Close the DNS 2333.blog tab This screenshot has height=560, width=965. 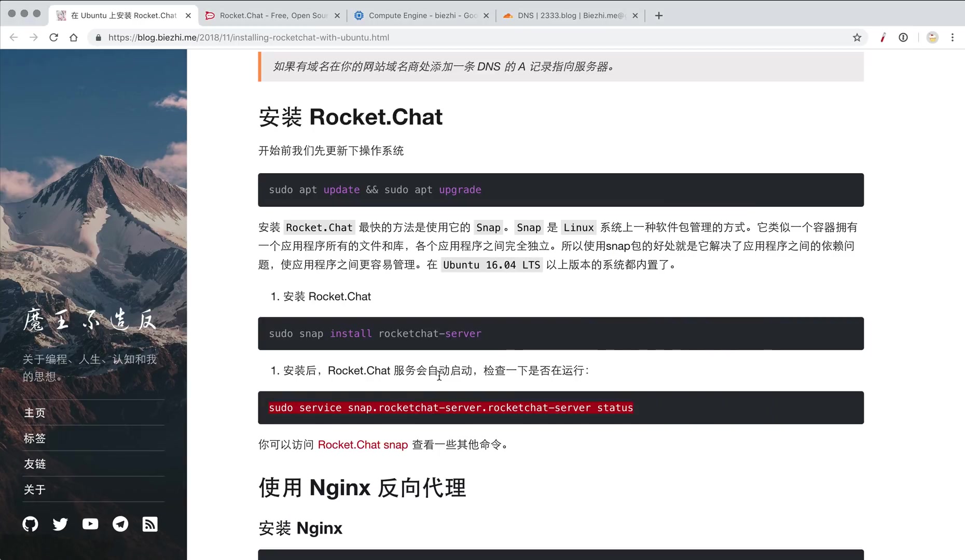tap(635, 16)
